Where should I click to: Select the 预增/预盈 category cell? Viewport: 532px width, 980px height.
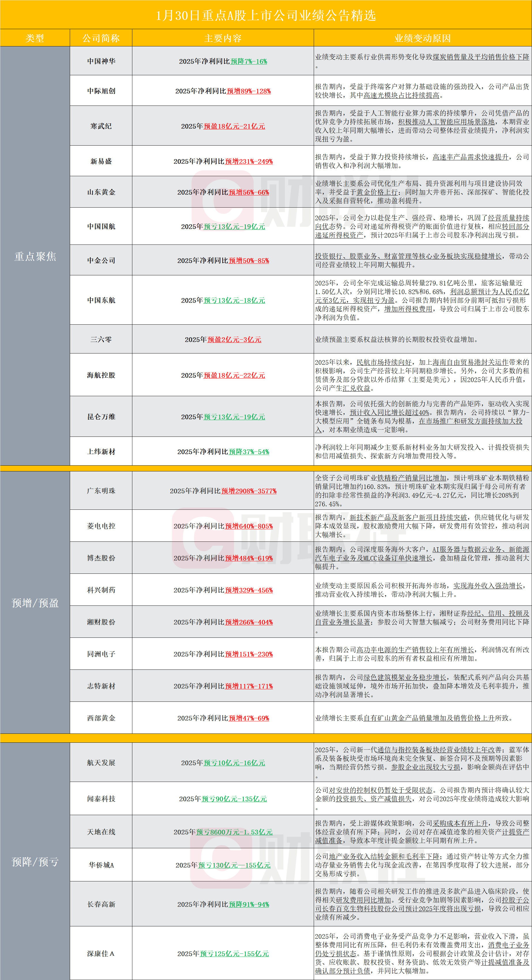click(35, 603)
